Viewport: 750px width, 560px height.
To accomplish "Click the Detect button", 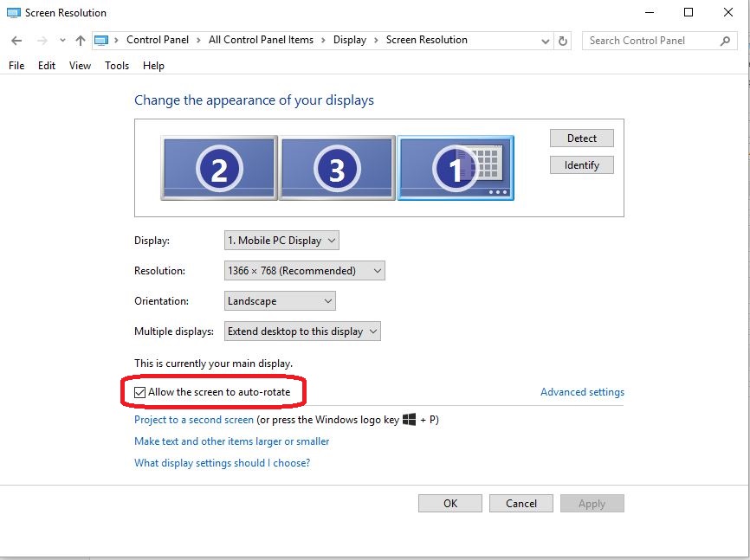I will coord(581,138).
